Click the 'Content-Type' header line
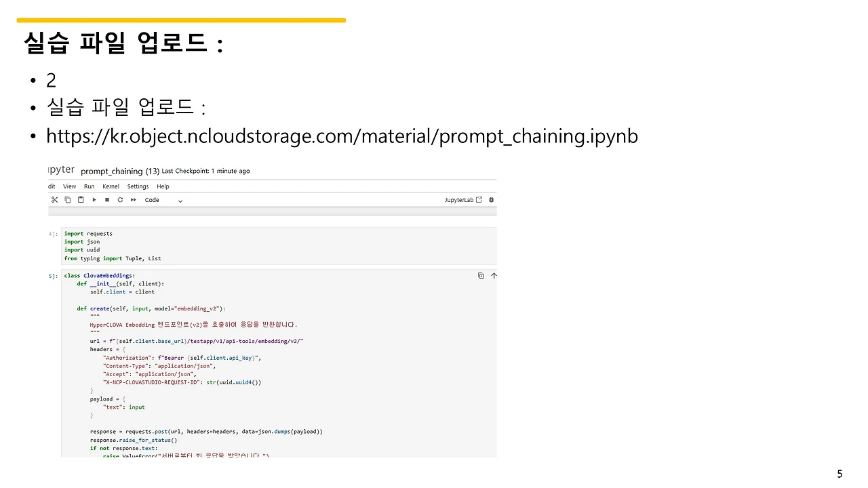Screen dimensions: 868x488 [x=159, y=366]
